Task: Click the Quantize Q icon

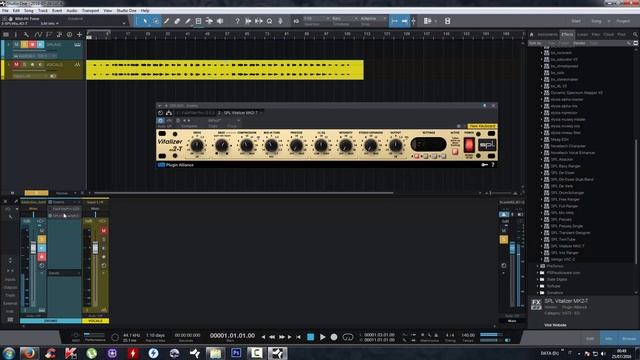Action: click(269, 21)
